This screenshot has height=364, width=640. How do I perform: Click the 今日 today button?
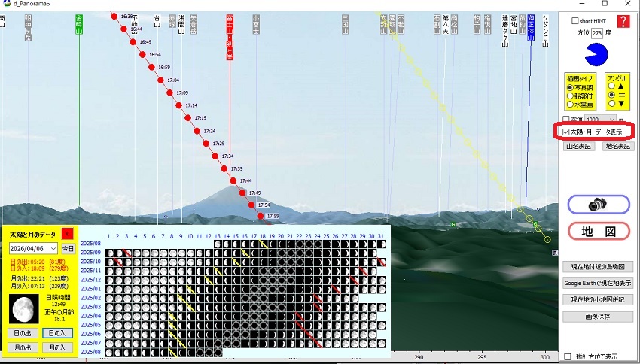click(68, 248)
